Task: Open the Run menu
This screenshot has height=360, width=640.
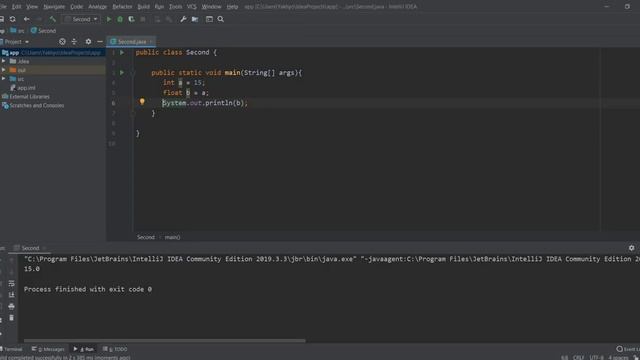Action: coord(159,7)
